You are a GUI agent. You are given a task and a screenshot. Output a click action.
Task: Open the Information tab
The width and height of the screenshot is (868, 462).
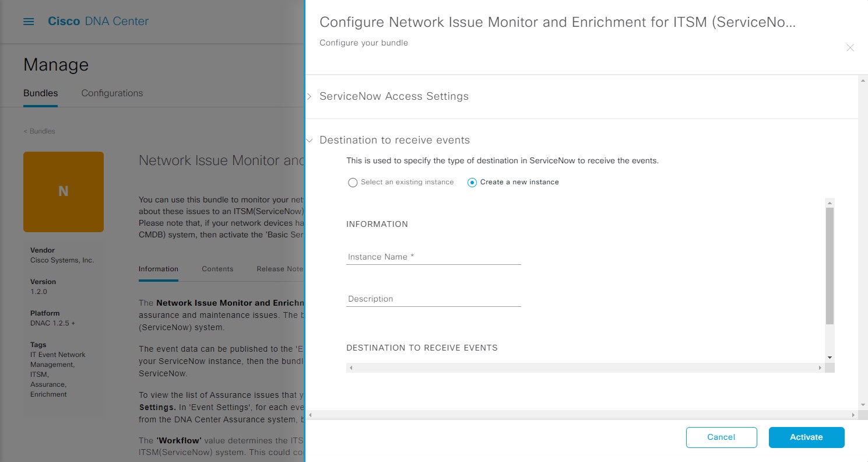pyautogui.click(x=159, y=269)
